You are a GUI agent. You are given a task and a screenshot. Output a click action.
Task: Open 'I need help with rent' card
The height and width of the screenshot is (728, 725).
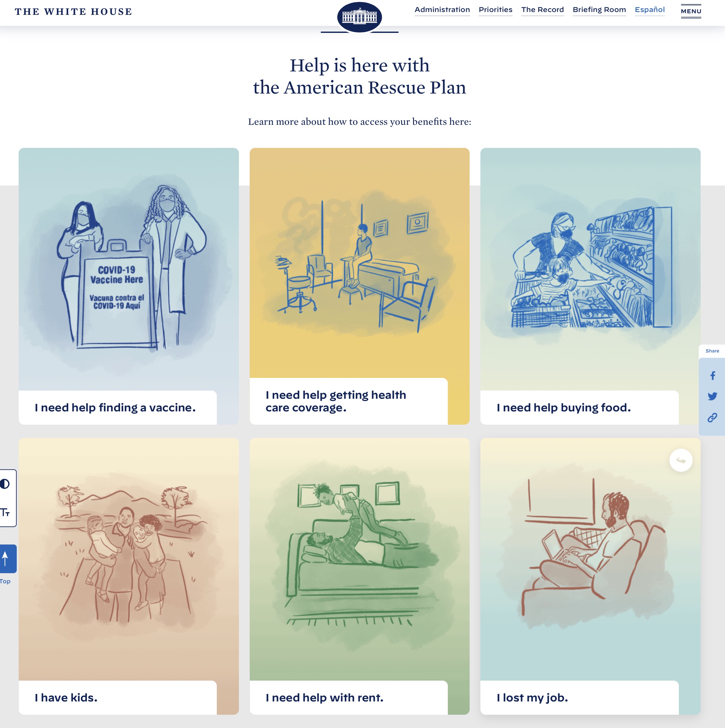coord(359,576)
